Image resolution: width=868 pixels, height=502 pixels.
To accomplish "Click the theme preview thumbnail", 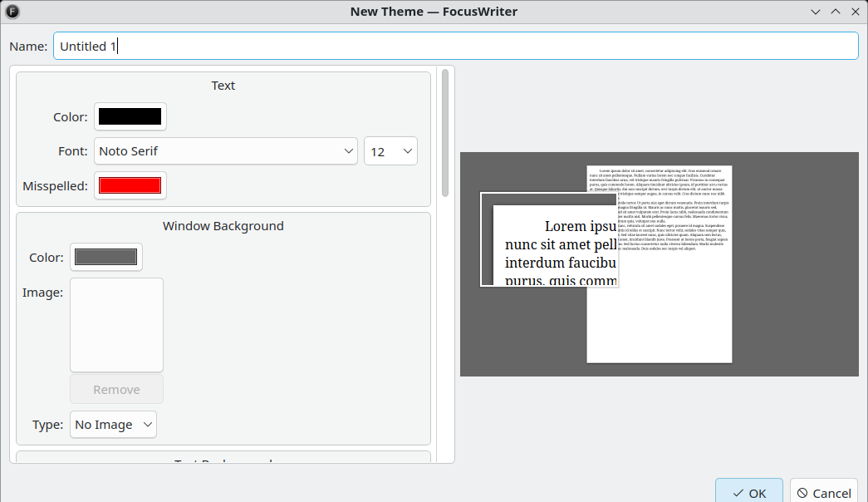I will (x=659, y=264).
